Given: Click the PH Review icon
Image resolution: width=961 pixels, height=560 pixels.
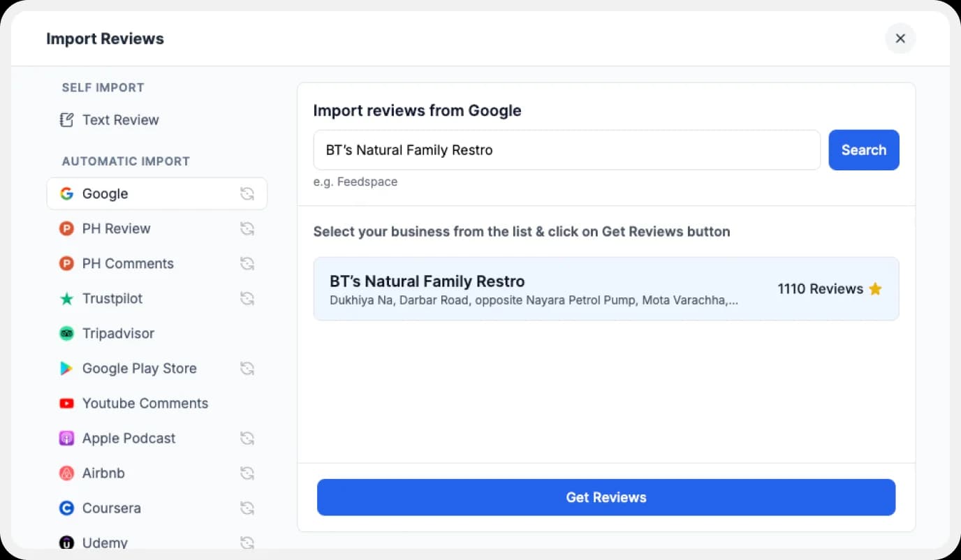Looking at the screenshot, I should click(66, 228).
